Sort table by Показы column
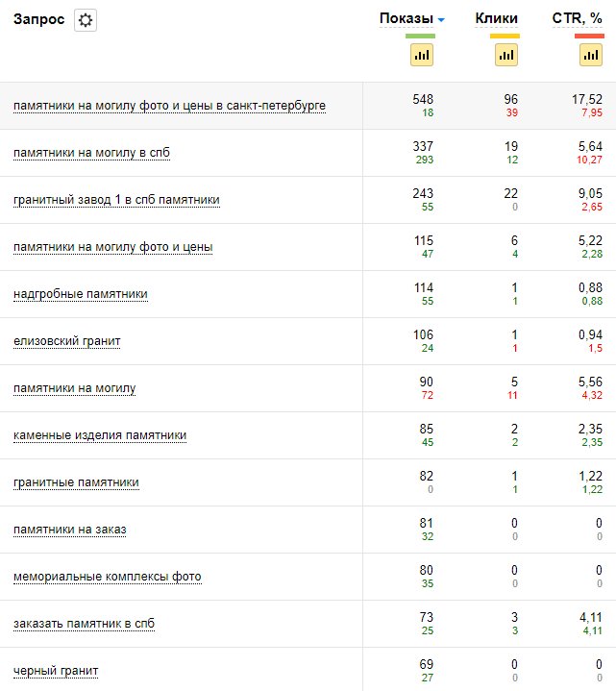The width and height of the screenshot is (616, 691). (406, 18)
